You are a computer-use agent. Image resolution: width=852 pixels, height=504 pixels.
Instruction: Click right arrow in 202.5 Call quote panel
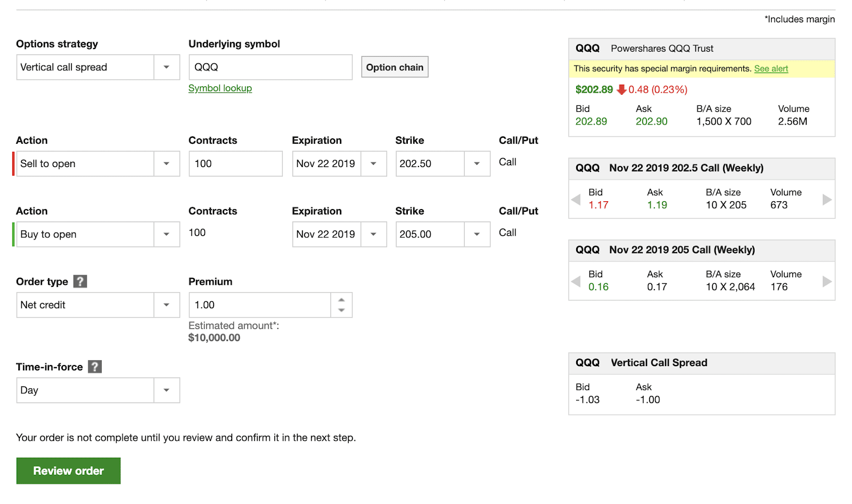[x=827, y=200]
